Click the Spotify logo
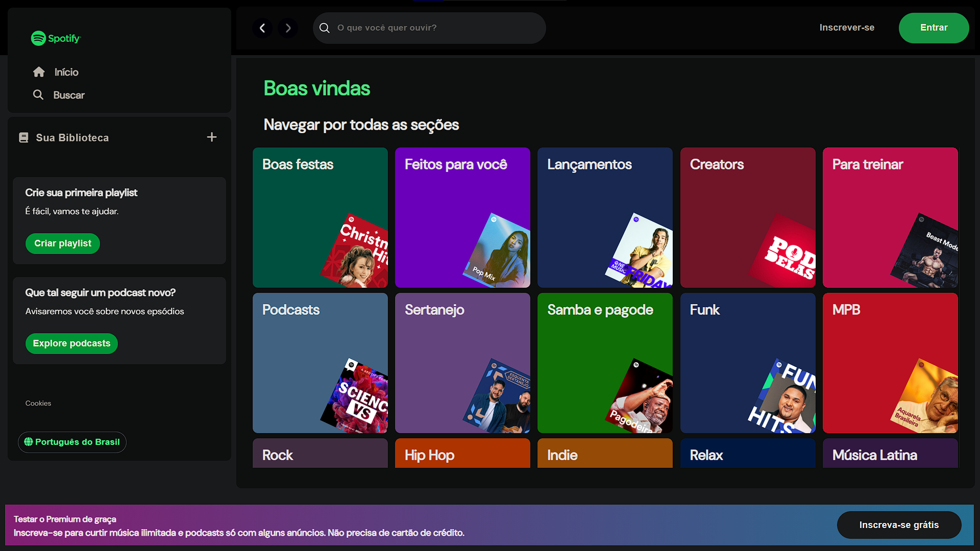The image size is (980, 551). point(56,38)
